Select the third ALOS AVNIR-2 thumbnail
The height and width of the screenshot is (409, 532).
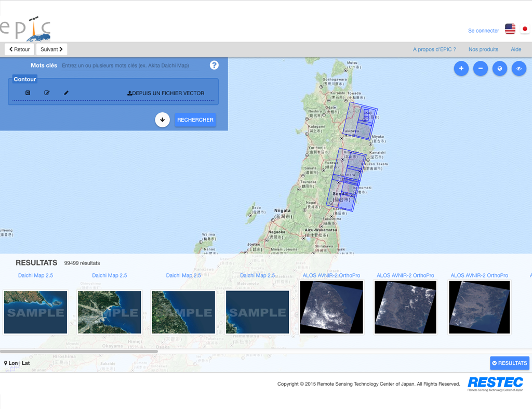480,307
